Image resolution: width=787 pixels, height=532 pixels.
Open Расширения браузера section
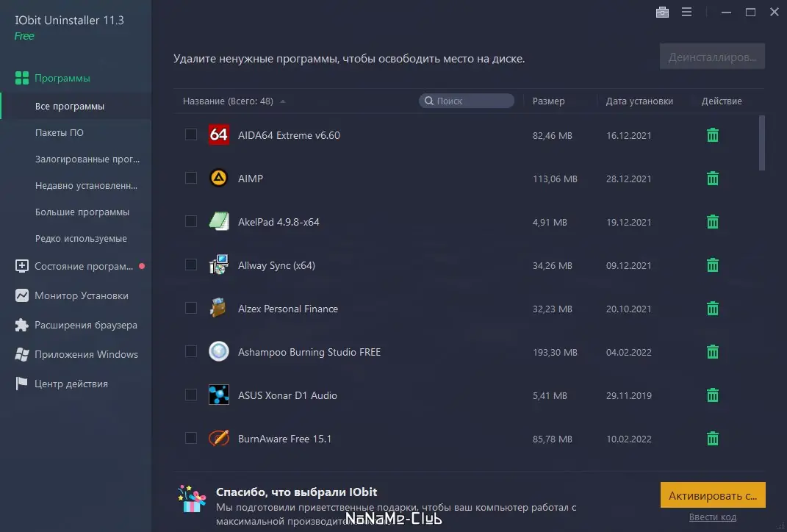pos(75,325)
